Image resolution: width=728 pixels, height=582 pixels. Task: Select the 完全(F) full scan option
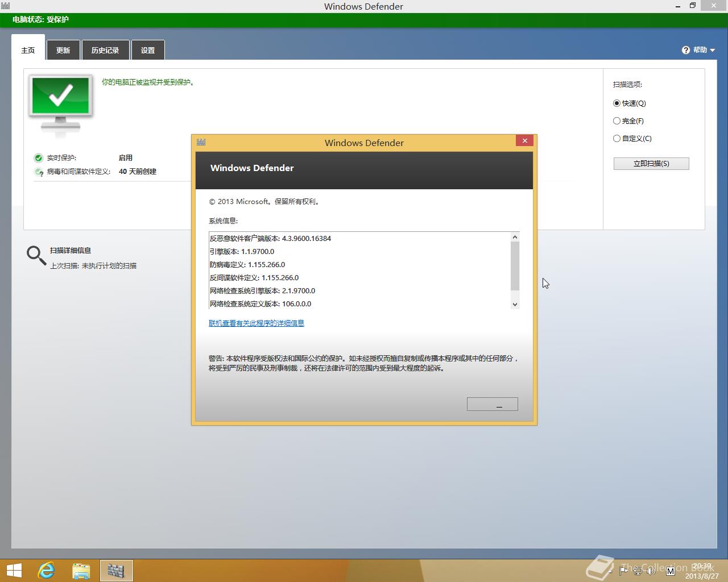[628, 121]
